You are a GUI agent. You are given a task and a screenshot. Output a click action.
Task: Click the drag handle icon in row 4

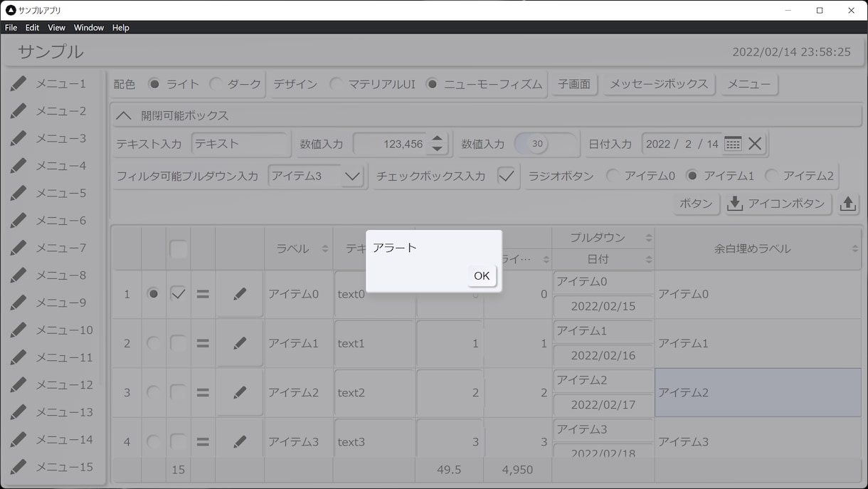203,441
